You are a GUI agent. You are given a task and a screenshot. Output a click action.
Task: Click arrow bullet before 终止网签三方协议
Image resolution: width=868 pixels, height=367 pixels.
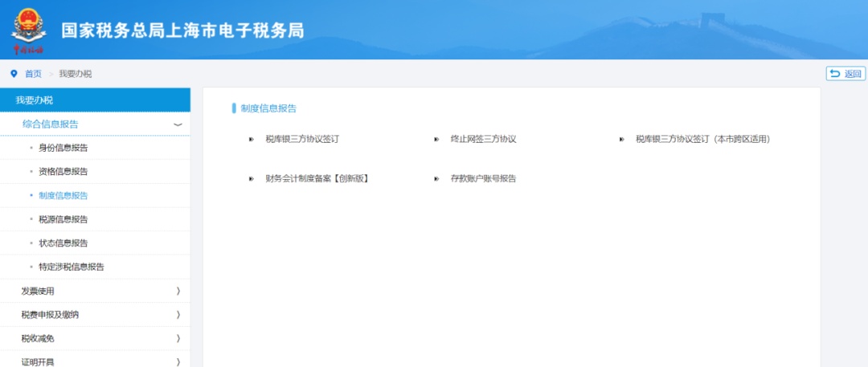coord(436,140)
